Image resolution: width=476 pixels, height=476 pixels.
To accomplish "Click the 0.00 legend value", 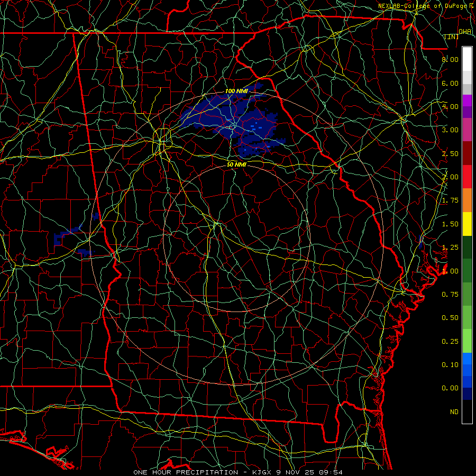I will 450,388.
